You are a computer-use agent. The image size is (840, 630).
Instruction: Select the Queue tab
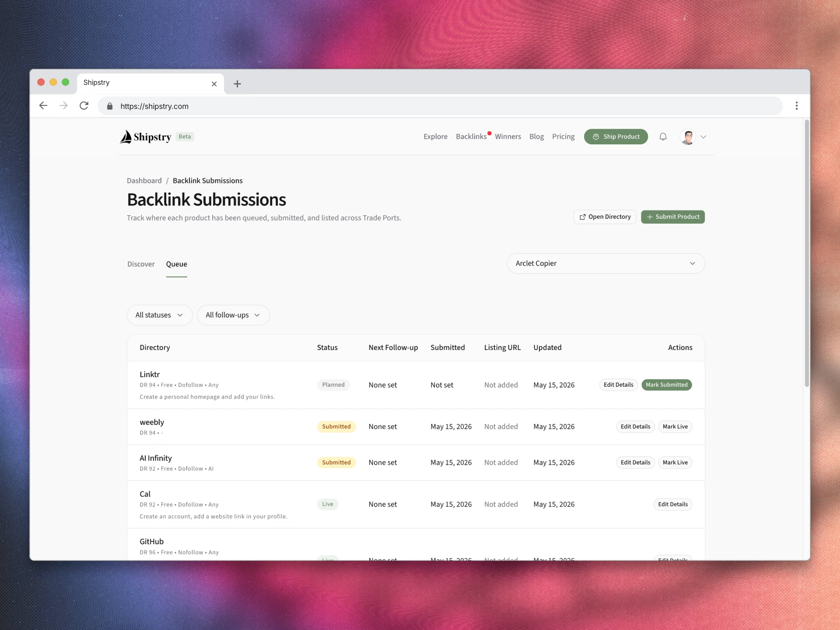176,264
